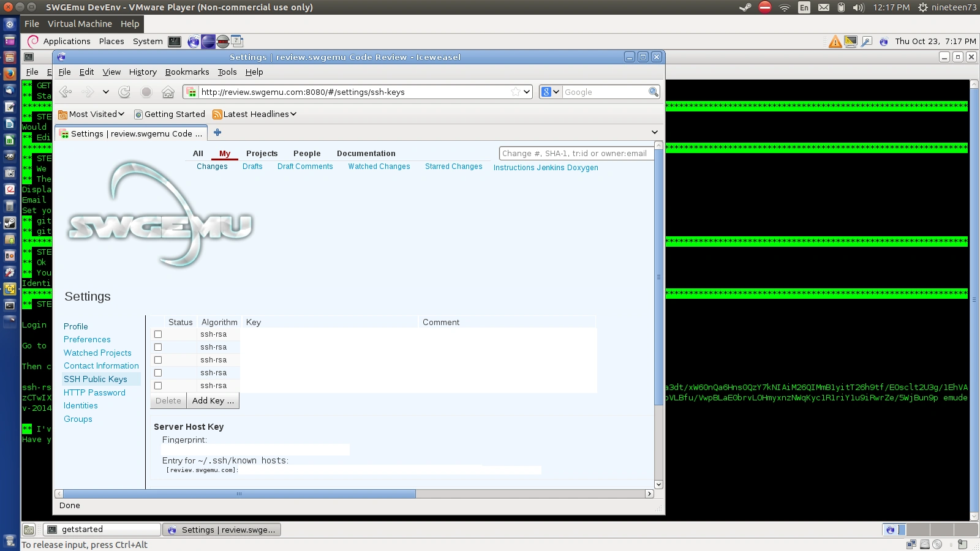The image size is (980, 551).
Task: Click the Debian swirl logo icon
Action: (33, 41)
